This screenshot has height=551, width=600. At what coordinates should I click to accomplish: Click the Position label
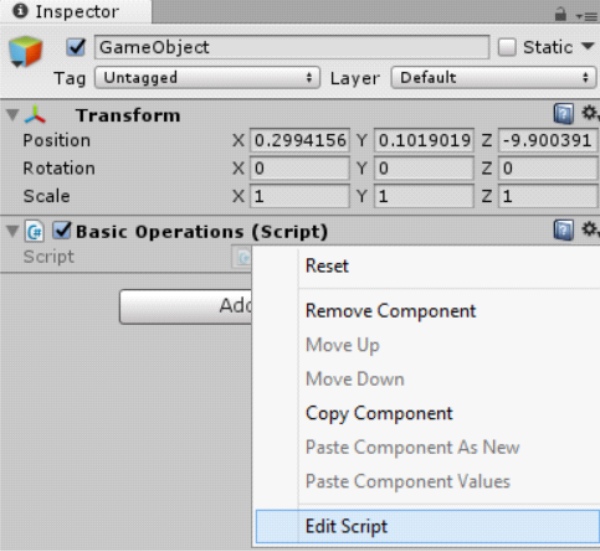(x=57, y=140)
